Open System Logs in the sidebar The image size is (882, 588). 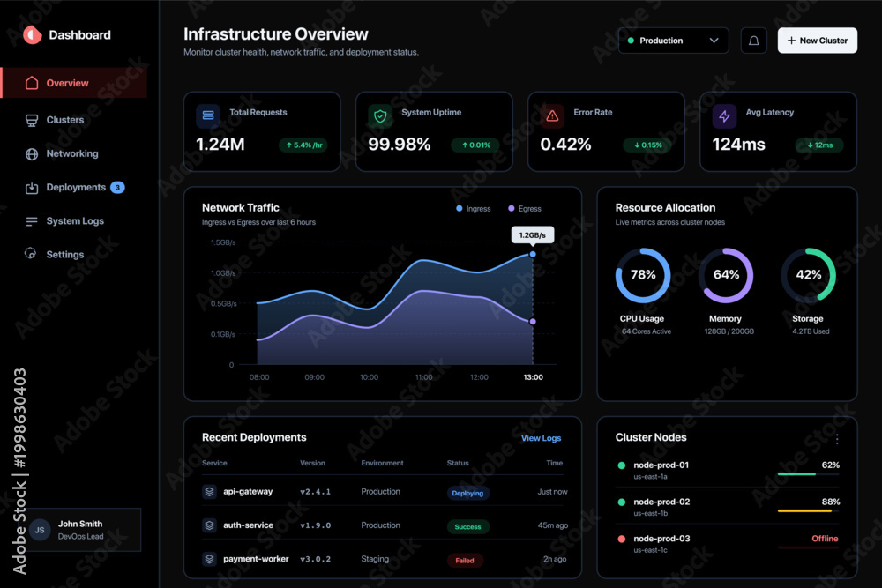pyautogui.click(x=74, y=221)
